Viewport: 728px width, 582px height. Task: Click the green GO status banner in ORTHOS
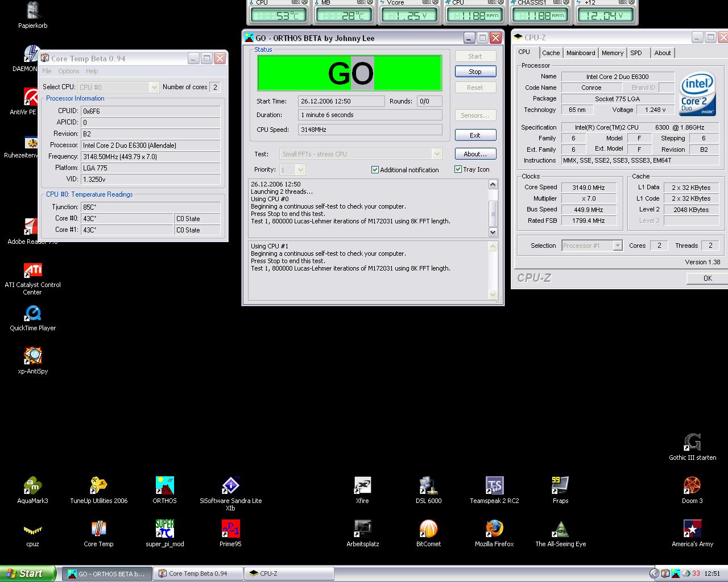click(x=350, y=73)
